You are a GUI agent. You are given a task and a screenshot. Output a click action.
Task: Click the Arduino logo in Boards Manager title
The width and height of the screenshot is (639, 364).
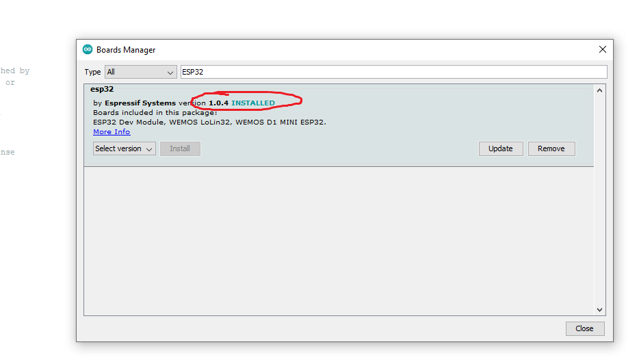point(88,50)
